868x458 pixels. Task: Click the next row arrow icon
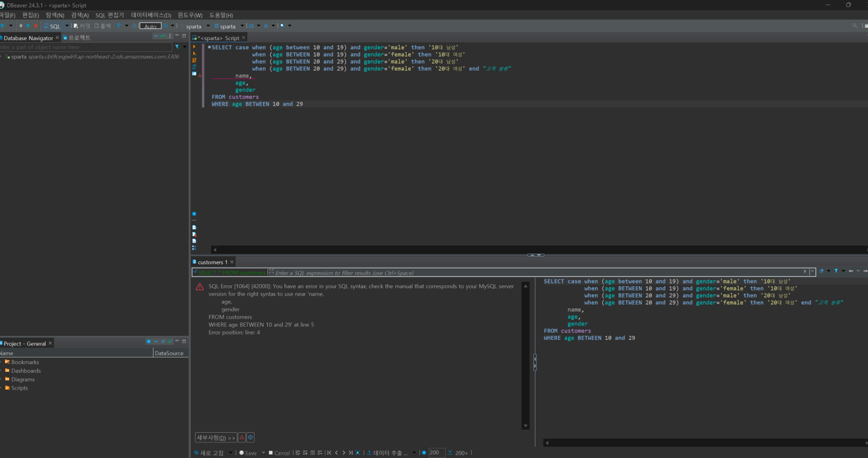[x=343, y=453]
